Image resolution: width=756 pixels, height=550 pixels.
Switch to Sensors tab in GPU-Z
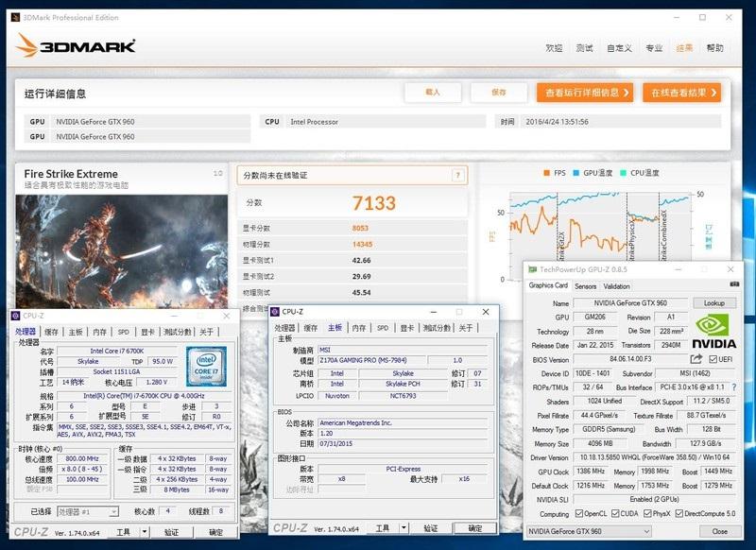point(585,286)
